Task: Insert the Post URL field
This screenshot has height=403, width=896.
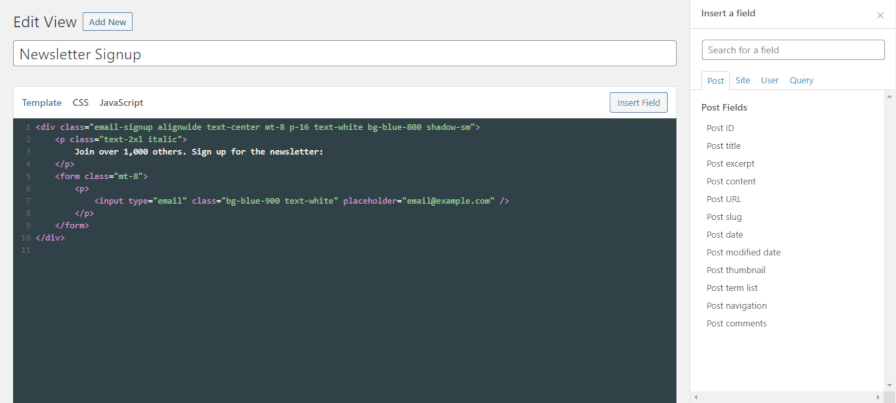Action: [x=723, y=199]
